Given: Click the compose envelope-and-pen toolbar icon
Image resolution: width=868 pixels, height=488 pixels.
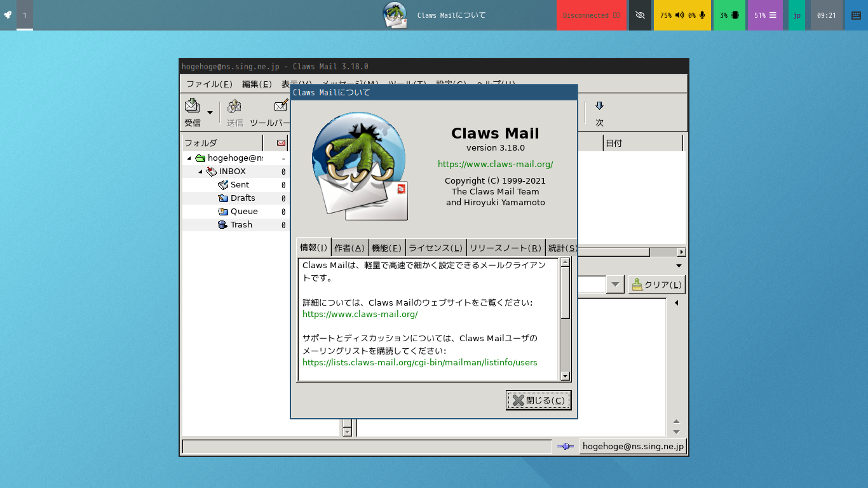Looking at the screenshot, I should 281,105.
